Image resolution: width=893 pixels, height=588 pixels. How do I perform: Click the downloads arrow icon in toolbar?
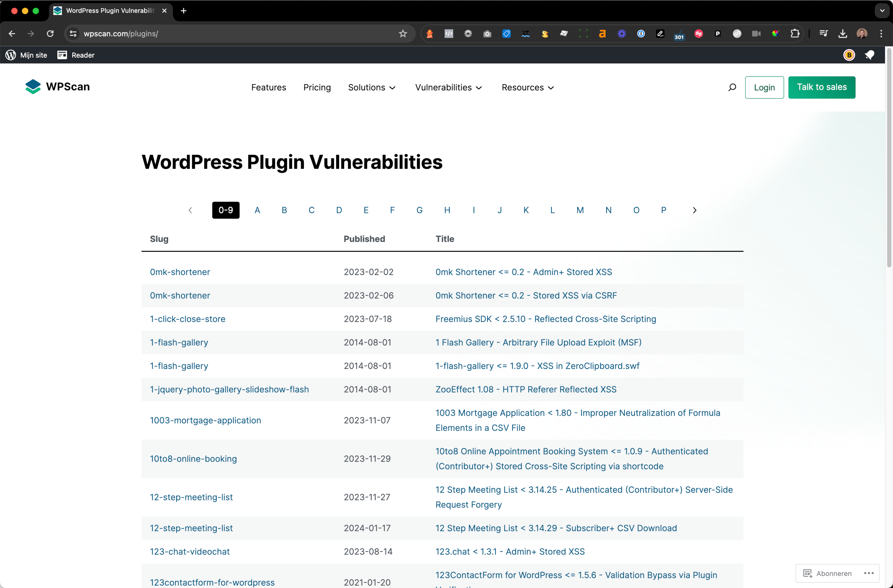842,33
